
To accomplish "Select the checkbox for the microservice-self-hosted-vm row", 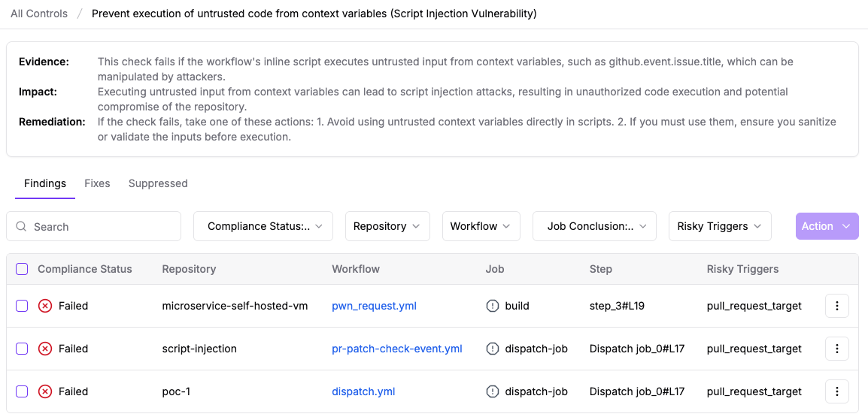I will [22, 306].
